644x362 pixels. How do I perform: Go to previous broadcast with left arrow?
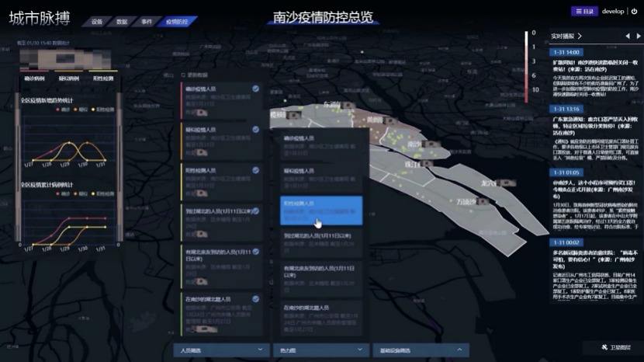coord(627,37)
